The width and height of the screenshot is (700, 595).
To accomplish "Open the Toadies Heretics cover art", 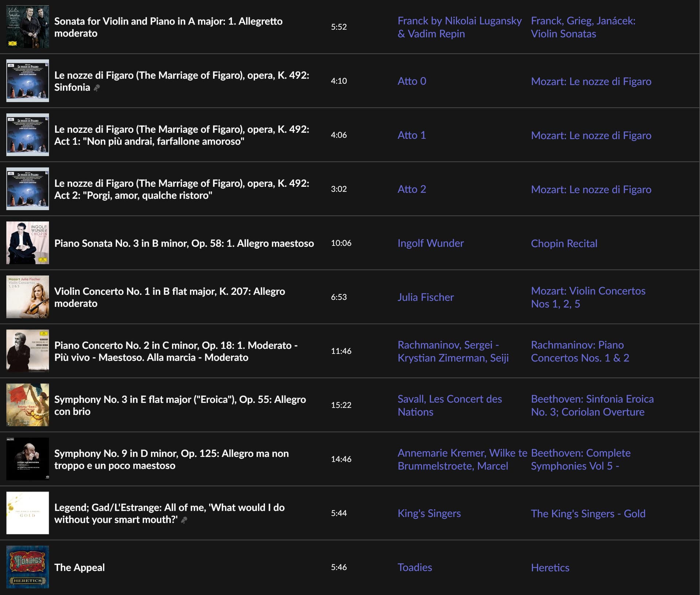I will click(28, 567).
